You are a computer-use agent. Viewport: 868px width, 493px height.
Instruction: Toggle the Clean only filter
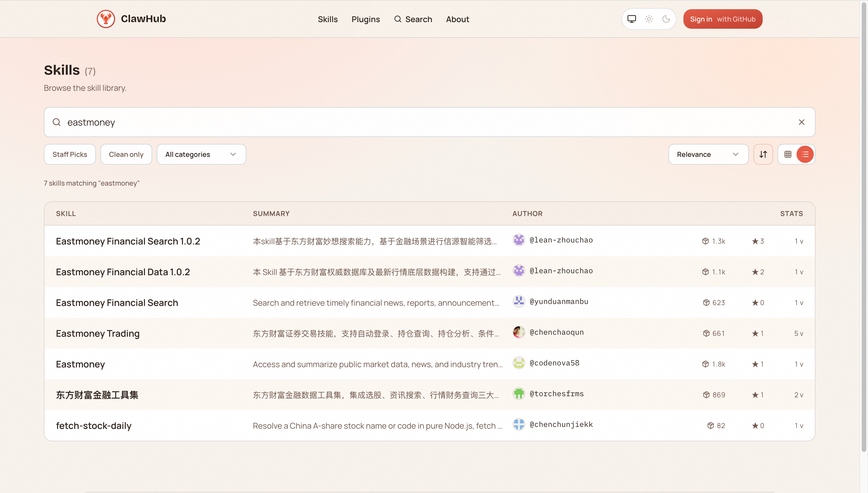click(126, 154)
